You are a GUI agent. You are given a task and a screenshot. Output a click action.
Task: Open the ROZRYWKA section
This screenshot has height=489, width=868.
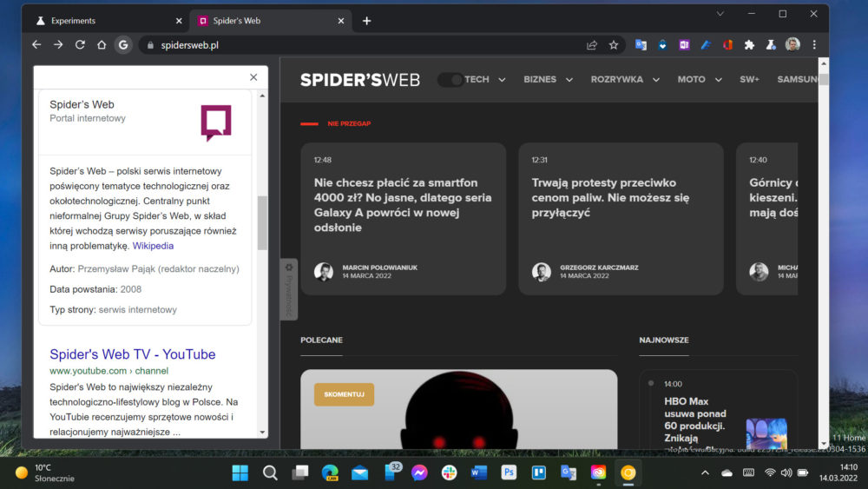coord(616,79)
